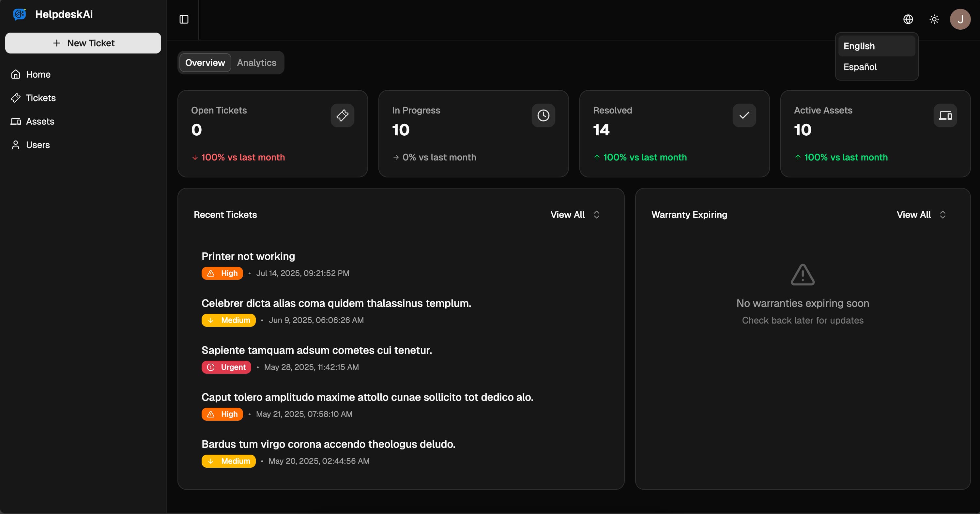980x514 pixels.
Task: Select English as the language
Action: coord(859,46)
